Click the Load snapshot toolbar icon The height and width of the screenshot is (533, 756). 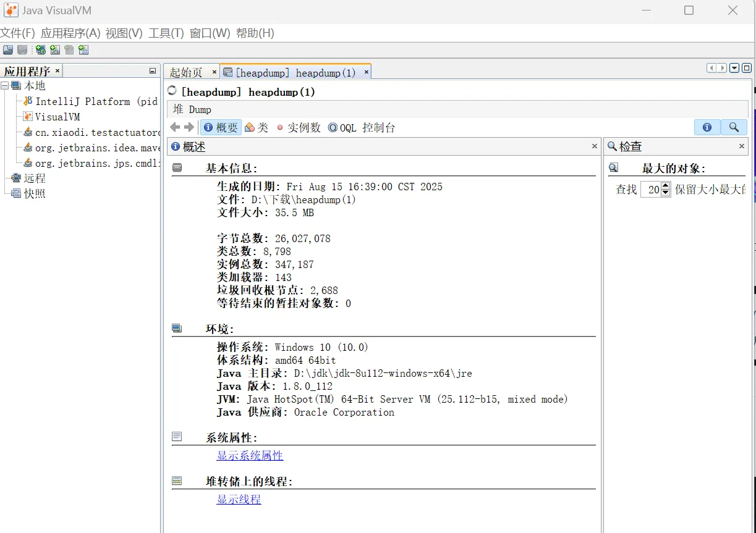[x=7, y=50]
